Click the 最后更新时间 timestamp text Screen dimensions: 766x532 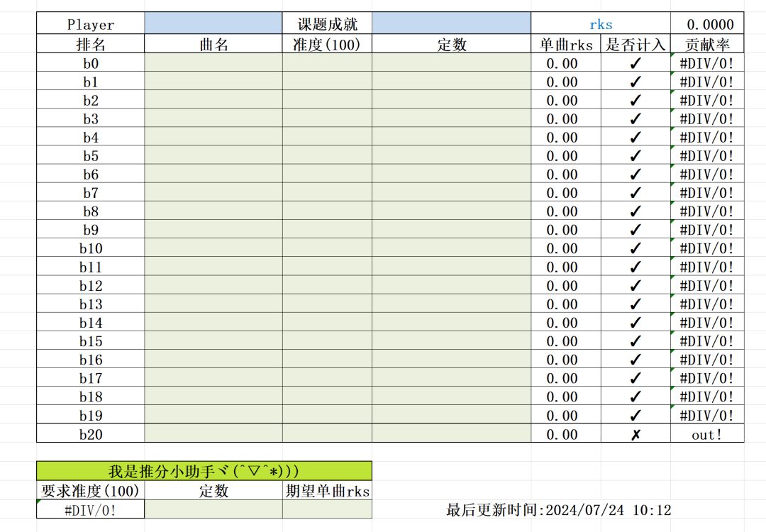(559, 510)
